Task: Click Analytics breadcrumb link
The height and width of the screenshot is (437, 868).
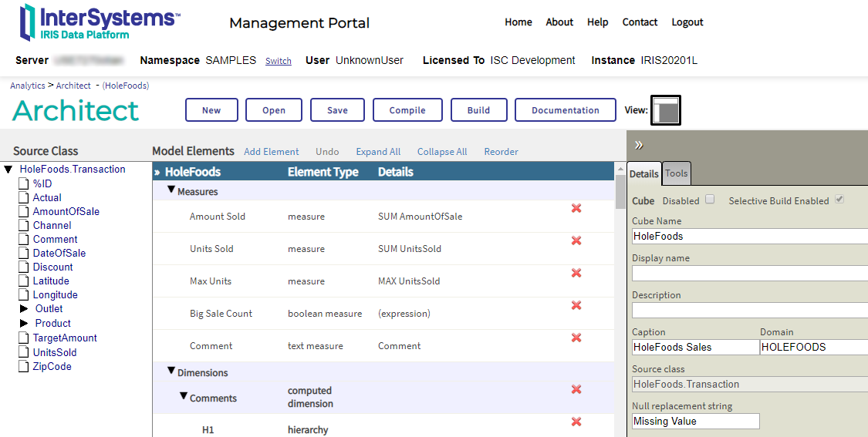Action: coord(28,86)
